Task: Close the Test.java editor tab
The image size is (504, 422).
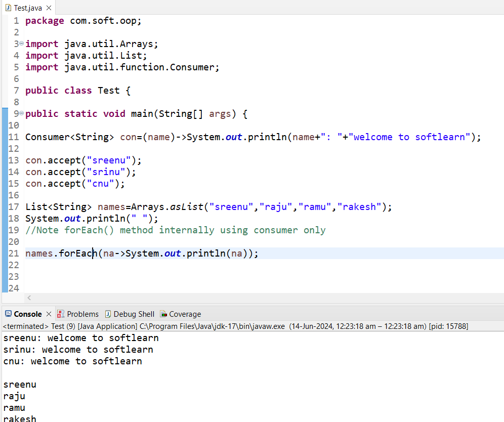Action: [49, 8]
